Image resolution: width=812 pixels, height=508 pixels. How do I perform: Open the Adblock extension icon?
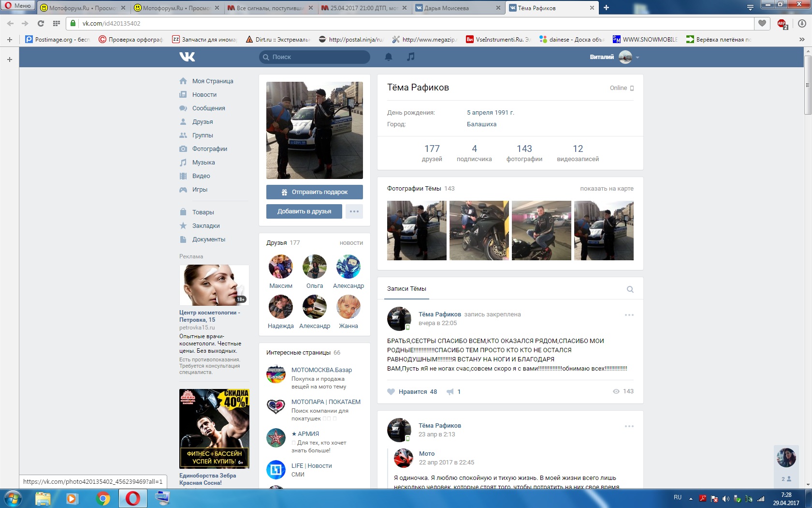pyautogui.click(x=782, y=23)
